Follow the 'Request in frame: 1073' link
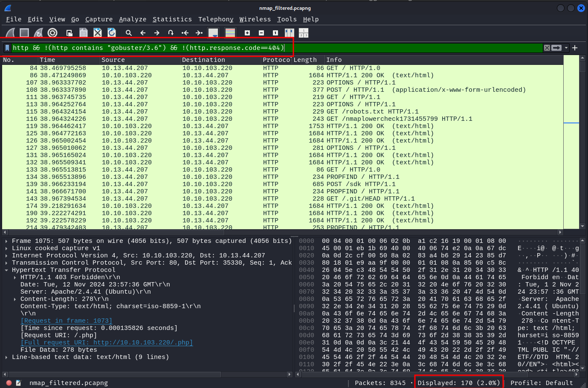The width and height of the screenshot is (588, 388). click(67, 321)
